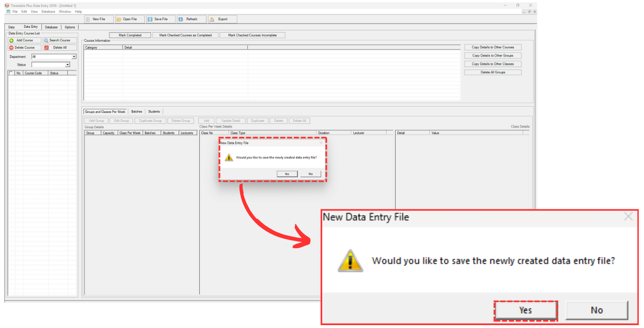Open a file using Open File icon

click(119, 19)
